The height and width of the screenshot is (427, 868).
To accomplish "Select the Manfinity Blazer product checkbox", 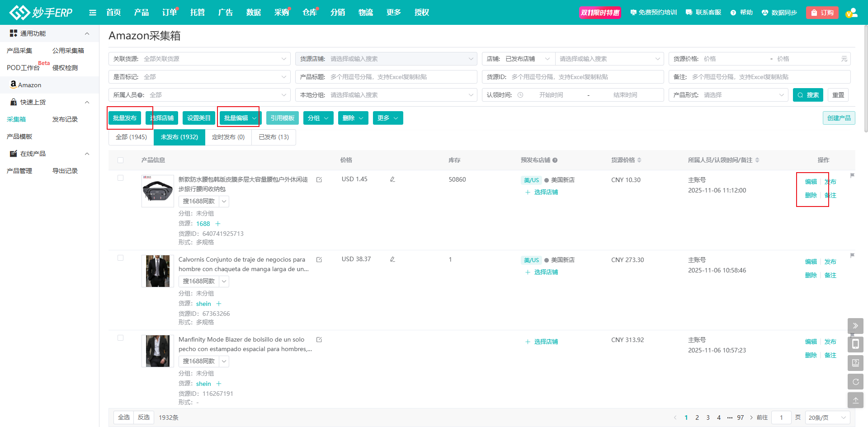I will (x=120, y=338).
